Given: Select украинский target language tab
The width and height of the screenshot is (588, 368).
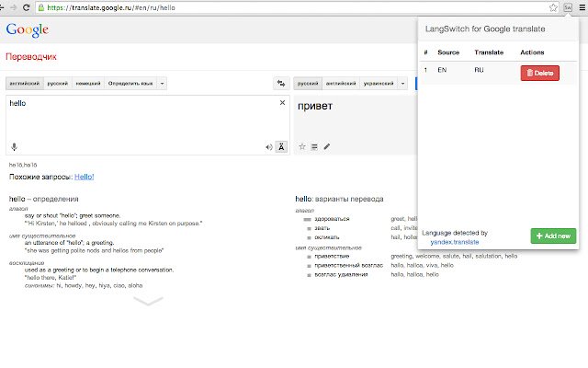Looking at the screenshot, I should click(379, 84).
